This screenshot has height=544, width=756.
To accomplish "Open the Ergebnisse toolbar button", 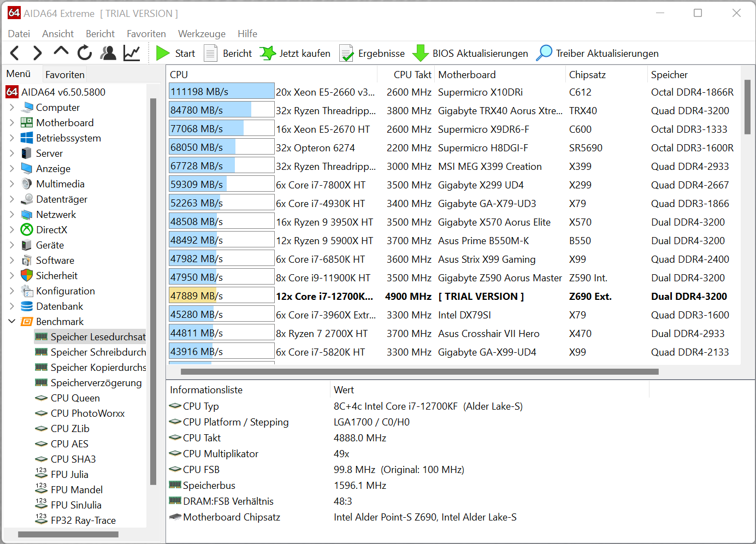I will (x=372, y=53).
